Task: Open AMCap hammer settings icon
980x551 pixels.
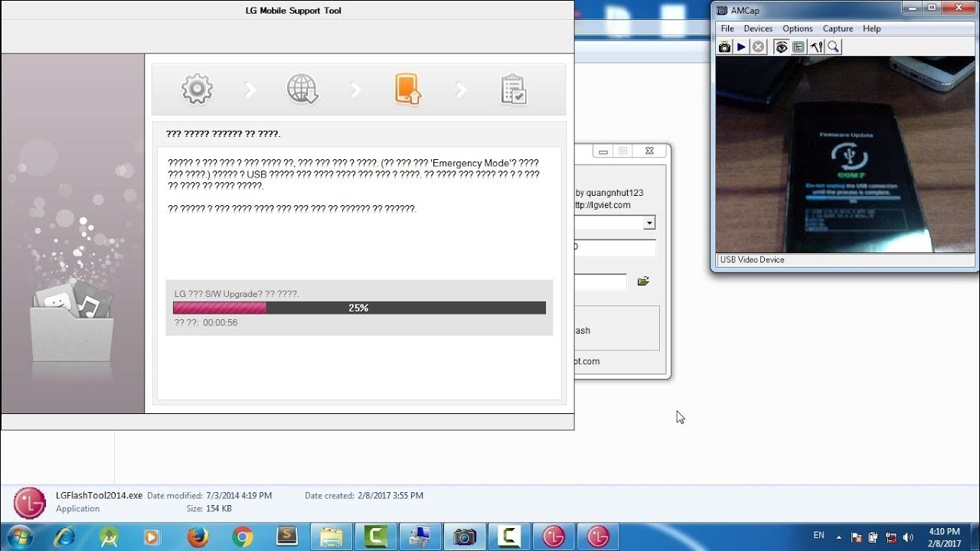Action: pos(816,47)
